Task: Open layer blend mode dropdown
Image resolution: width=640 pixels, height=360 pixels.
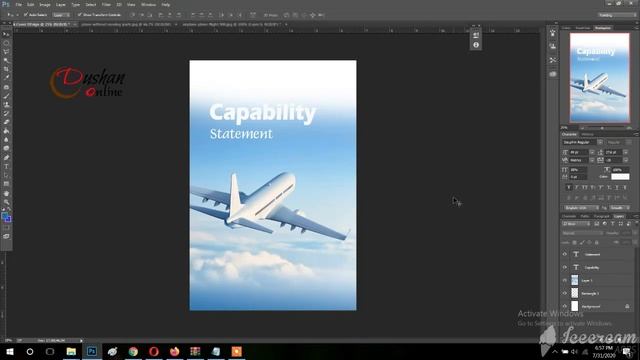Action: tap(582, 233)
